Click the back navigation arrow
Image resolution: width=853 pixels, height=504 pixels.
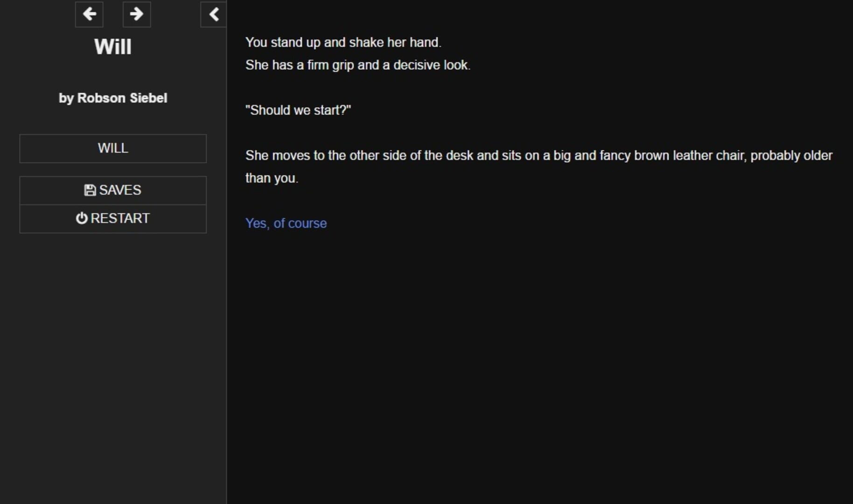[x=89, y=14]
